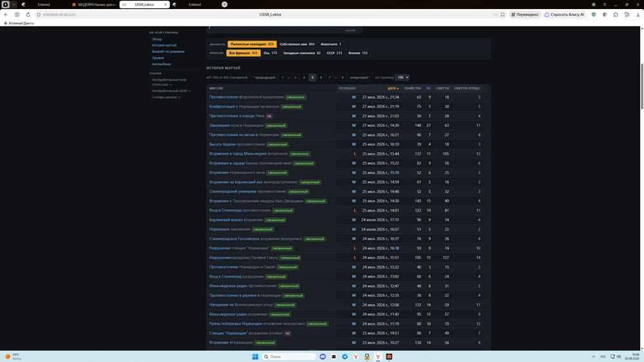Switch to the ШЕДЕВРО баланс tab
Image resolution: width=644 pixels, height=362 pixels.
[x=93, y=5]
